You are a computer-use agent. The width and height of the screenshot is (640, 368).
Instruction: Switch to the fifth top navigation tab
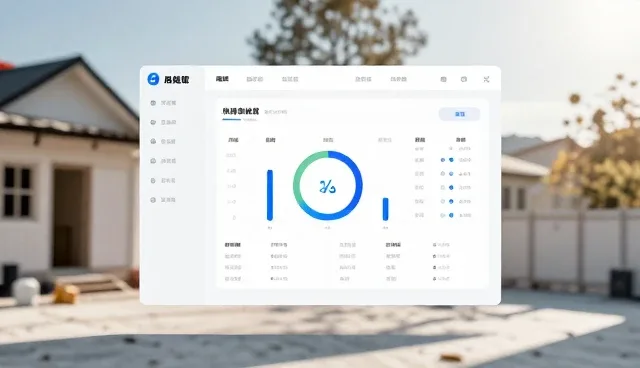[x=398, y=79]
